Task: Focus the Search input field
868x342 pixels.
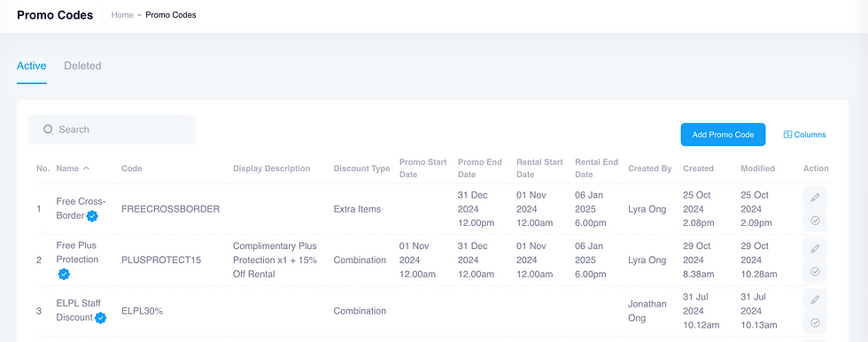Action: pyautogui.click(x=112, y=129)
